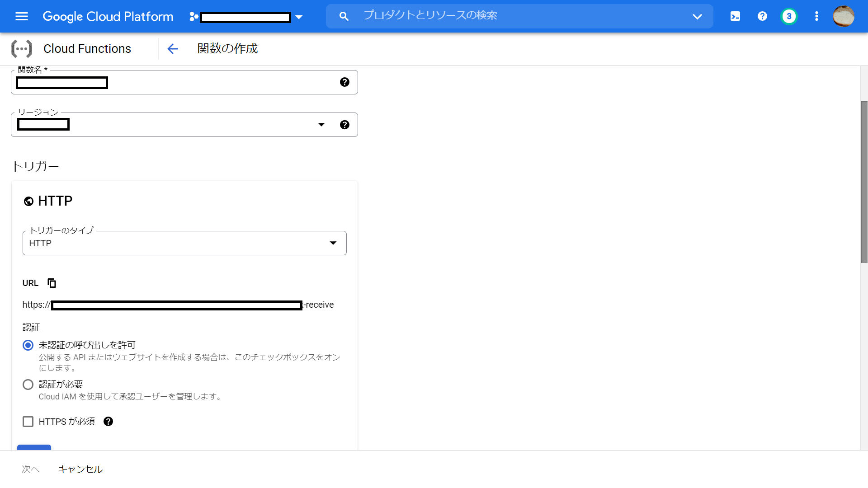Click the Cloud Functions menu label
The width and height of the screenshot is (868, 488).
coord(87,48)
